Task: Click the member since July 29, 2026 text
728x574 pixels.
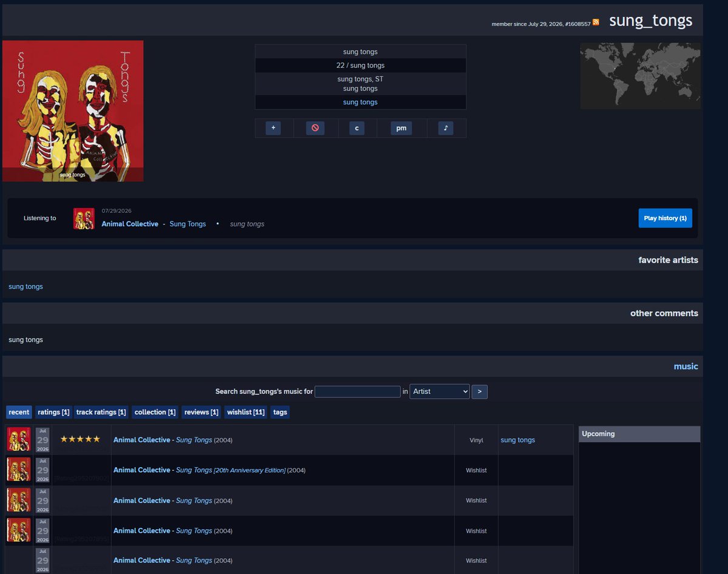Action: coord(541,24)
